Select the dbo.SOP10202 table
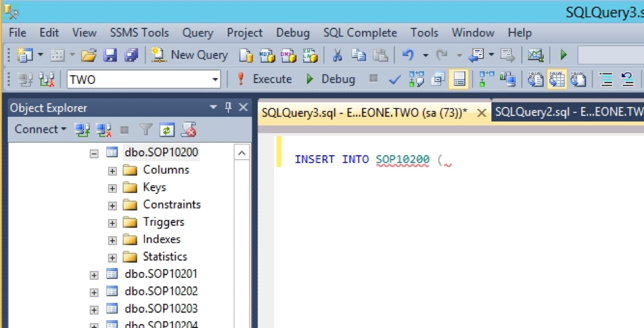The width and height of the screenshot is (644, 328). click(x=161, y=290)
